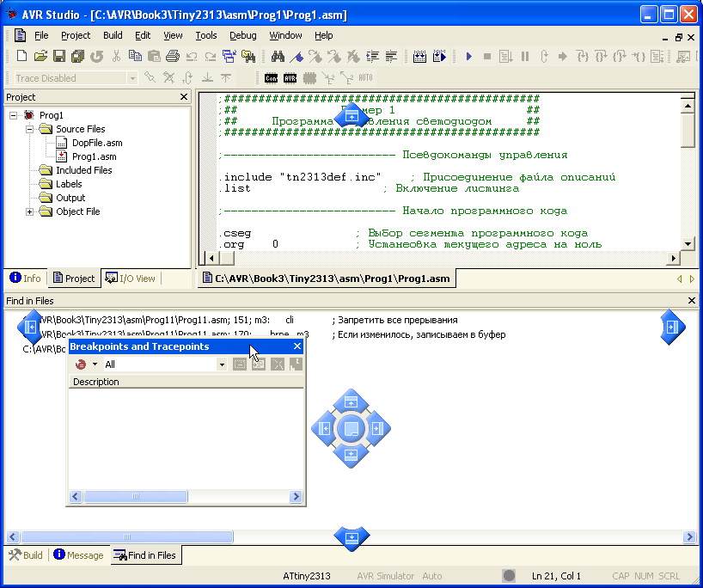Click the left file-tab scroll arrow

pyautogui.click(x=679, y=279)
